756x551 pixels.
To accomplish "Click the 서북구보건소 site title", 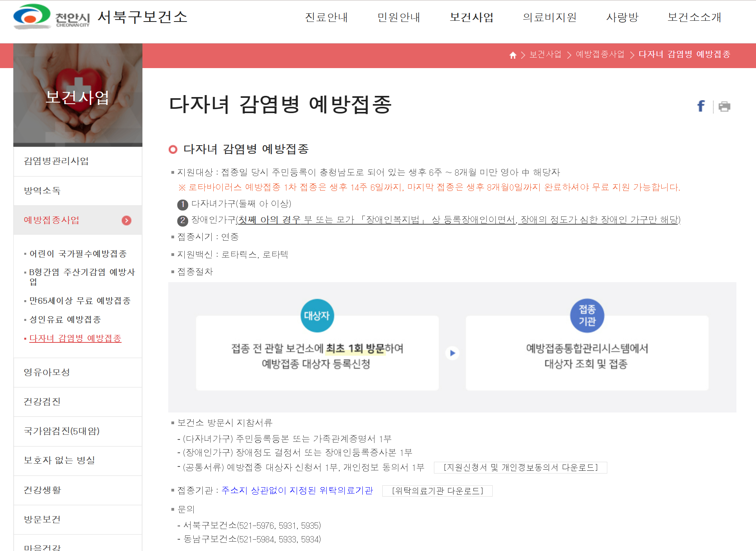I will (x=142, y=17).
